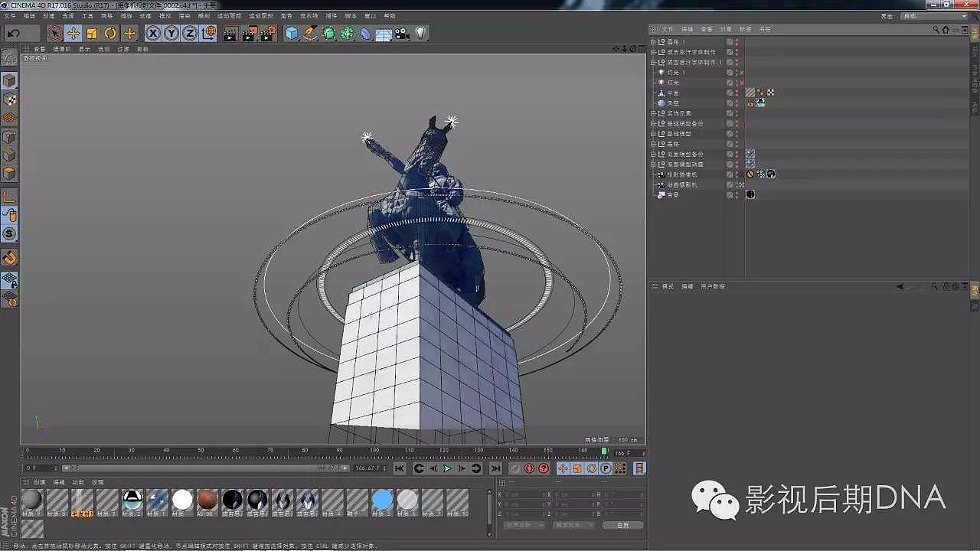Click Attribute Manager back arrow
Image resolution: width=980 pixels, height=551 pixels.
(900, 286)
